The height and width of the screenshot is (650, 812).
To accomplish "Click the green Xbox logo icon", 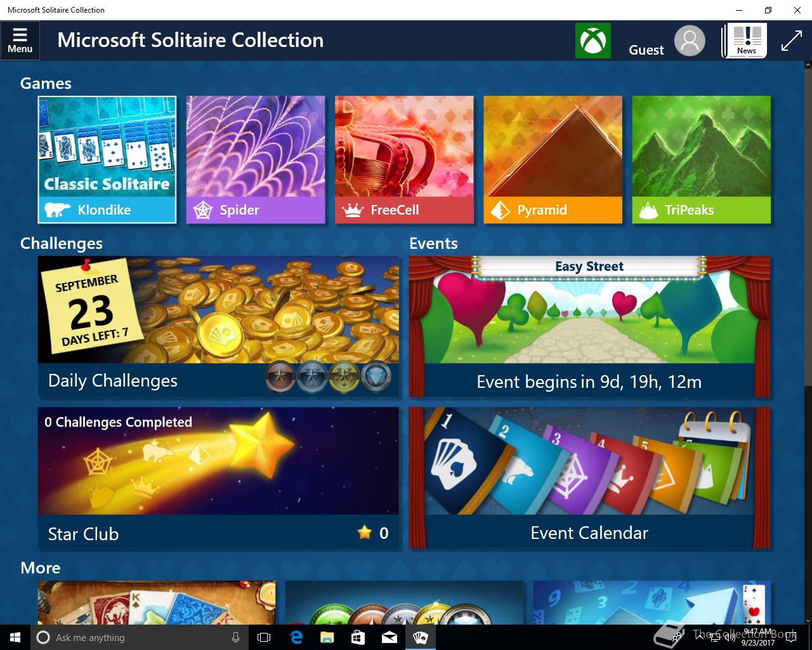I will pyautogui.click(x=593, y=41).
